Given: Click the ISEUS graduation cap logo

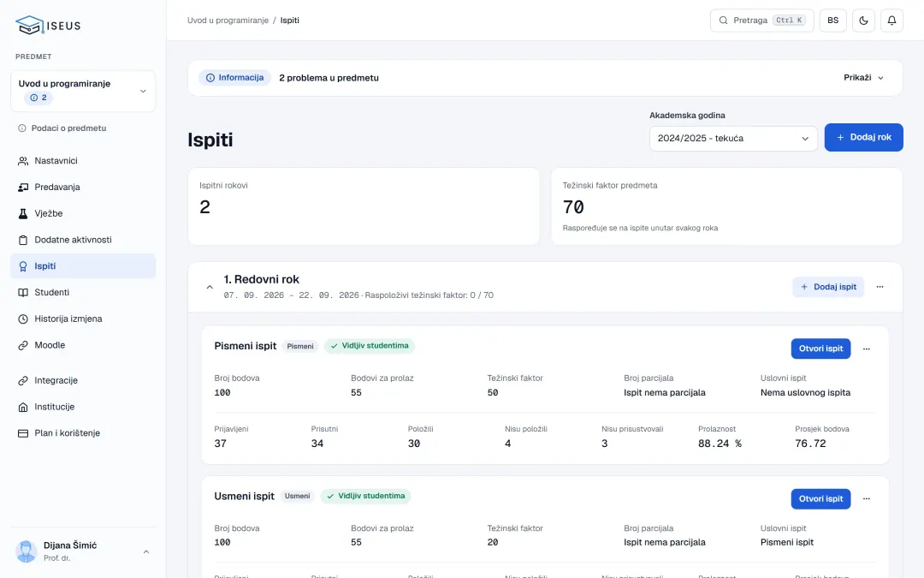Looking at the screenshot, I should click(x=48, y=26).
